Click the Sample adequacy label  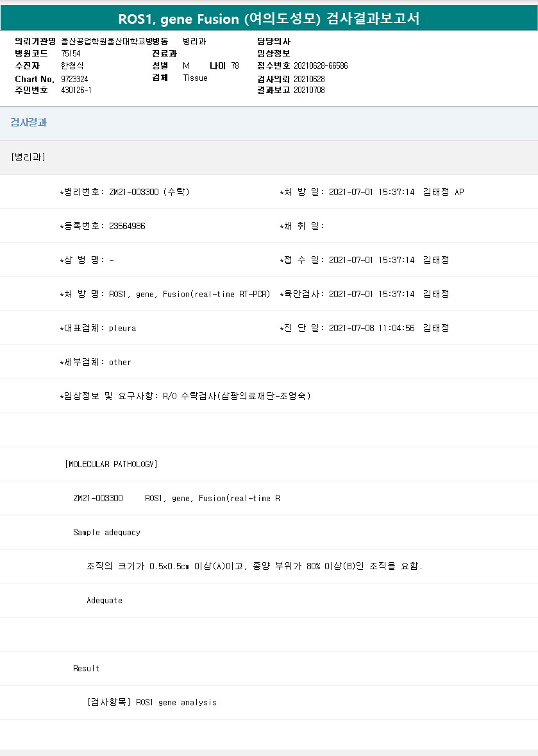point(106,532)
